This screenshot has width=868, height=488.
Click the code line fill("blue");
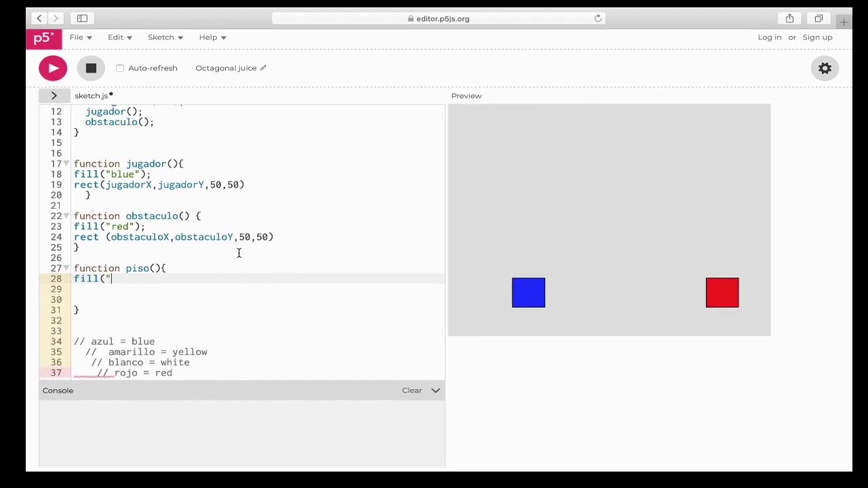coord(112,174)
